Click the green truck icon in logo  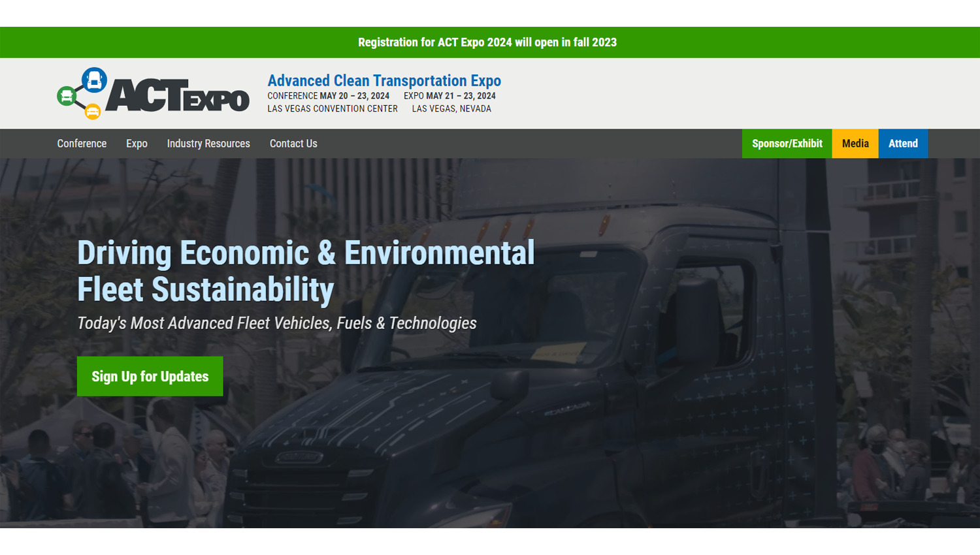(x=67, y=97)
